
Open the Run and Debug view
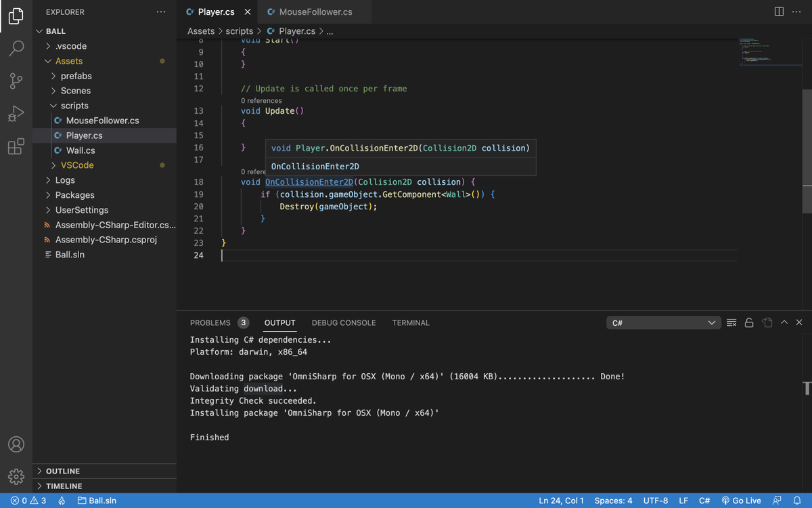point(16,114)
